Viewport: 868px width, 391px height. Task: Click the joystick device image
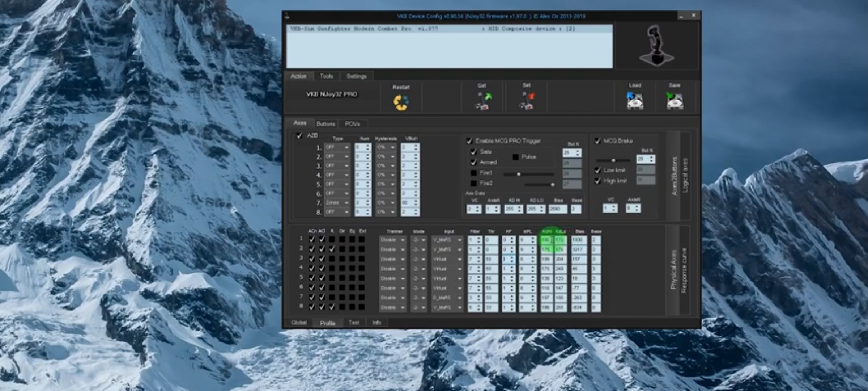(x=656, y=46)
